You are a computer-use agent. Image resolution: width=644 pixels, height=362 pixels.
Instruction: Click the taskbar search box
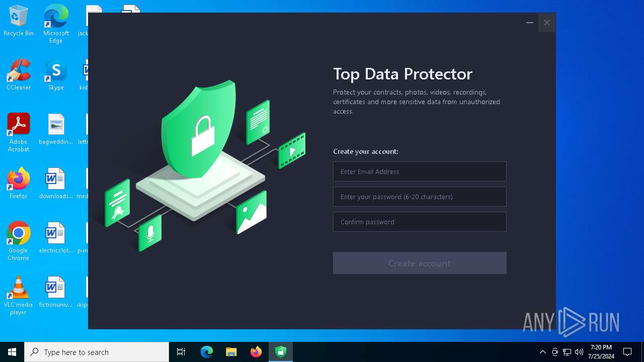(97, 352)
